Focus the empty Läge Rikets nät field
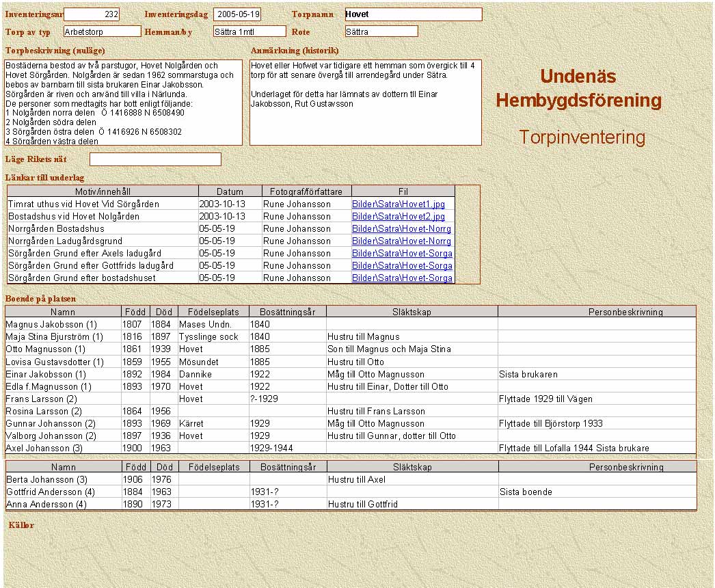 (x=155, y=159)
